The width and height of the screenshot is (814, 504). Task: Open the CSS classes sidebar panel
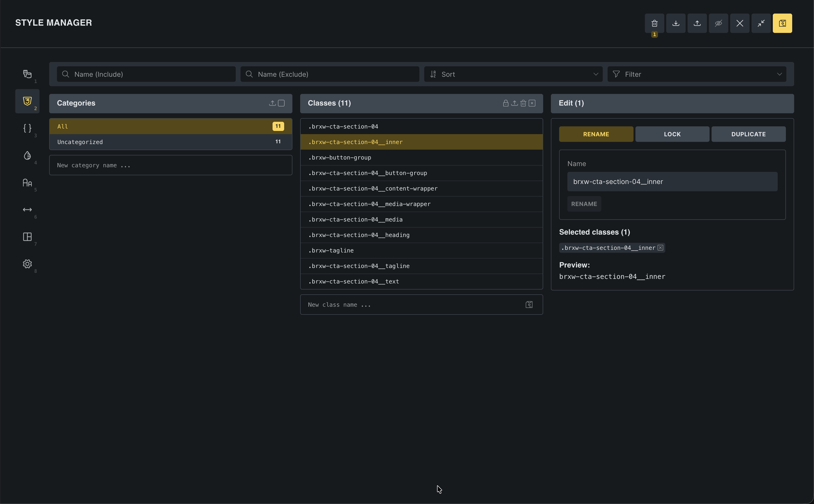coord(27,101)
